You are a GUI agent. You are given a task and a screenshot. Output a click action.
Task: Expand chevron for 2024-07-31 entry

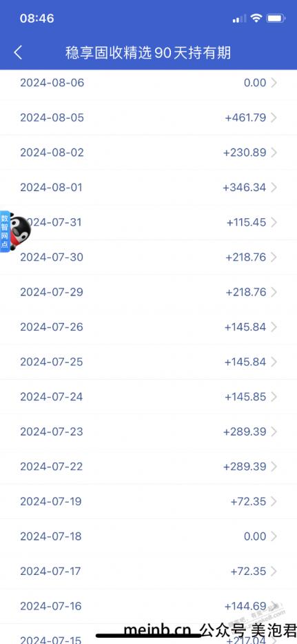(x=274, y=223)
